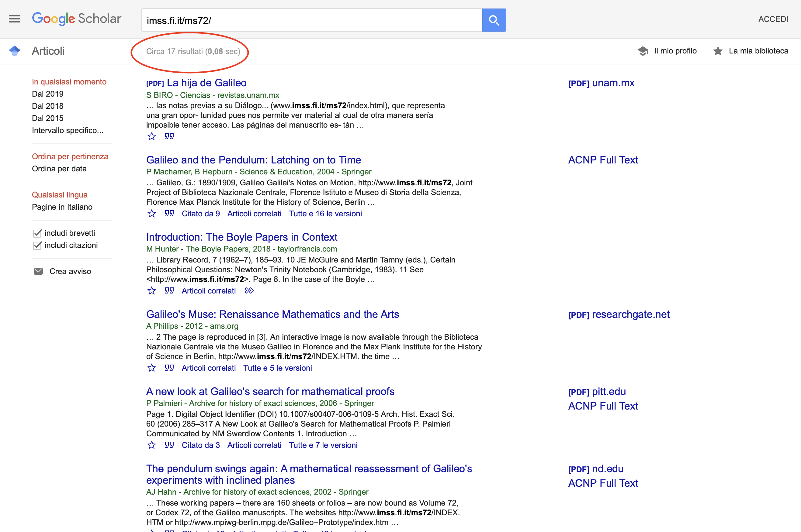The image size is (801, 532).
Task: Open ACNP Full Text below nd.edu
Action: (603, 483)
